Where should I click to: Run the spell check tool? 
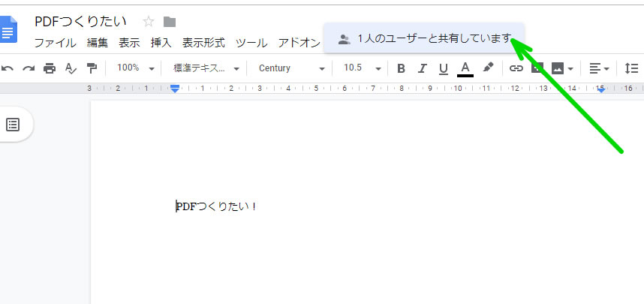(x=71, y=68)
